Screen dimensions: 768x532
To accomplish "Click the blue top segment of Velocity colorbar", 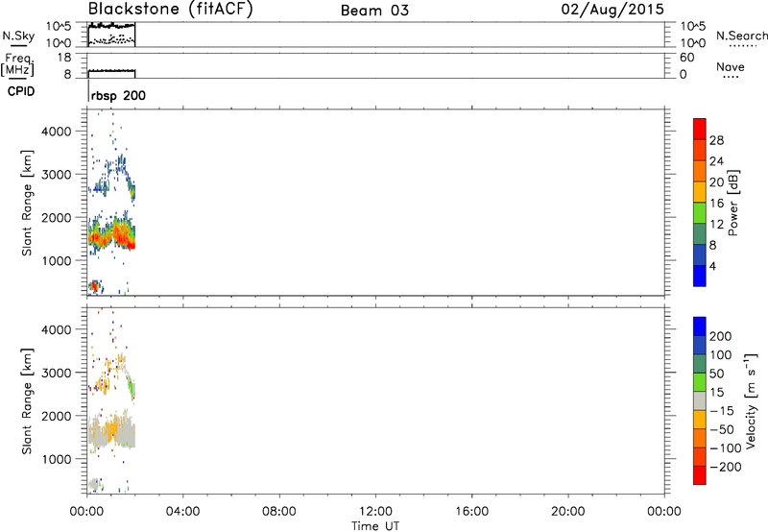I will tap(700, 326).
